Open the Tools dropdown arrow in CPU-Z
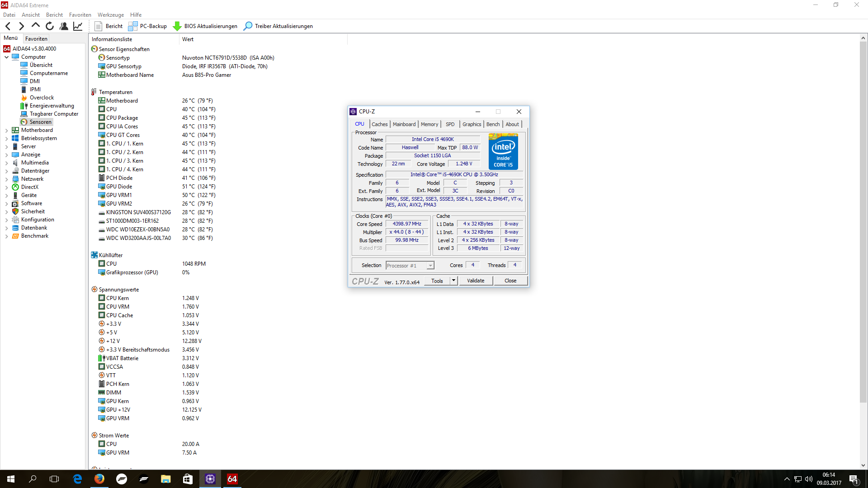Viewport: 868px width, 488px height. 453,281
